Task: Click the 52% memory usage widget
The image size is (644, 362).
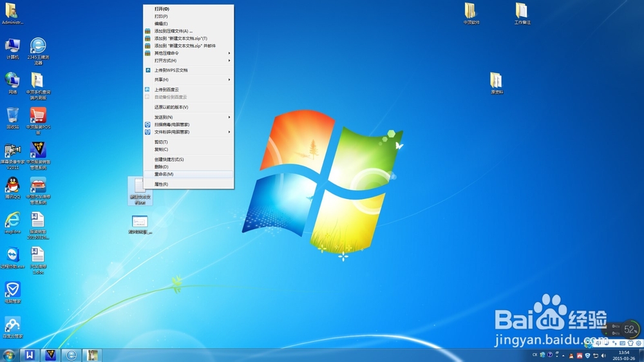Action: tap(630, 329)
